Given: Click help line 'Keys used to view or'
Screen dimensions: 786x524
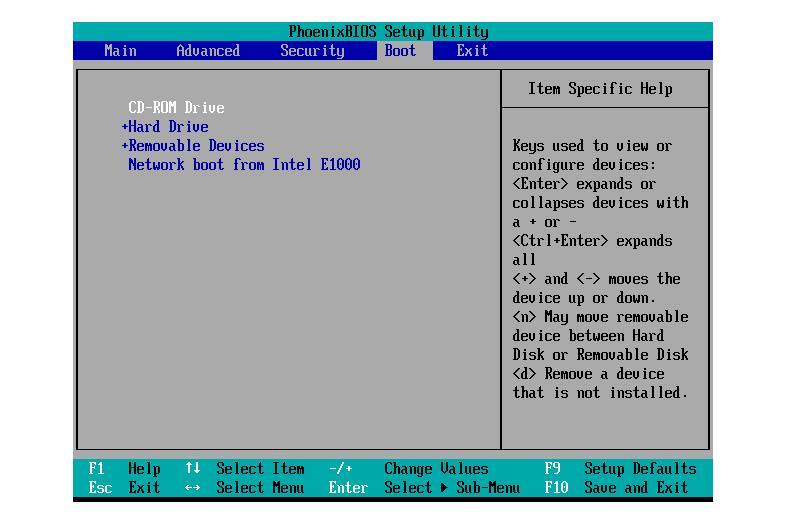Looking at the screenshot, I should coord(592,146).
